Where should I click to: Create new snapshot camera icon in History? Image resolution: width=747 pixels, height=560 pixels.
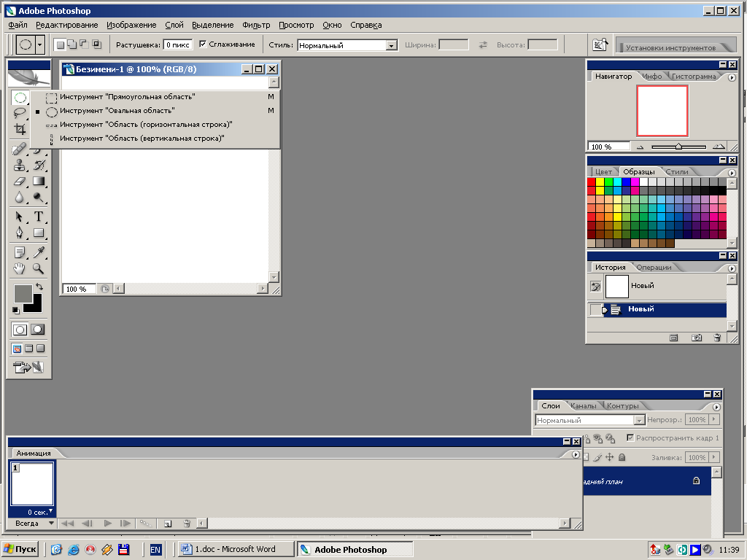[697, 338]
